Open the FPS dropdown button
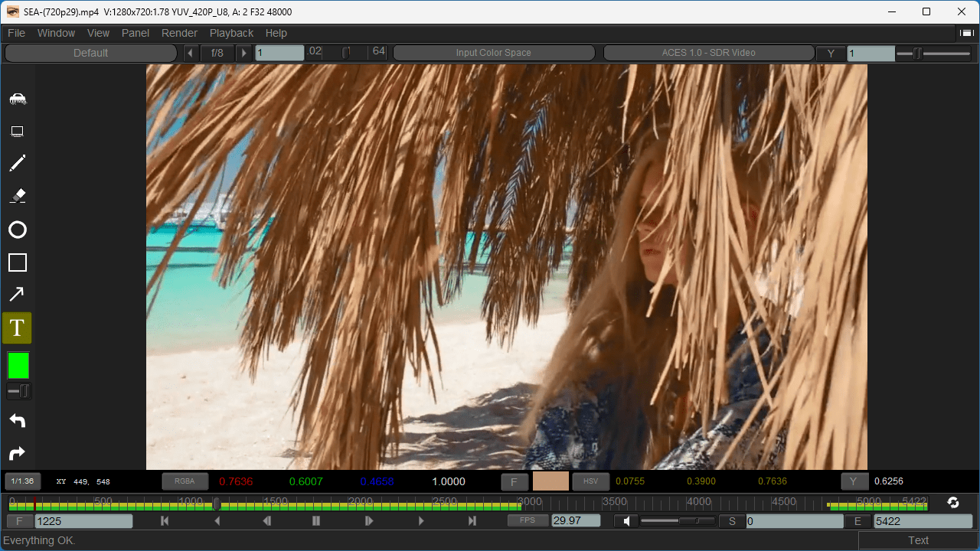The height and width of the screenshot is (551, 980). [x=528, y=520]
